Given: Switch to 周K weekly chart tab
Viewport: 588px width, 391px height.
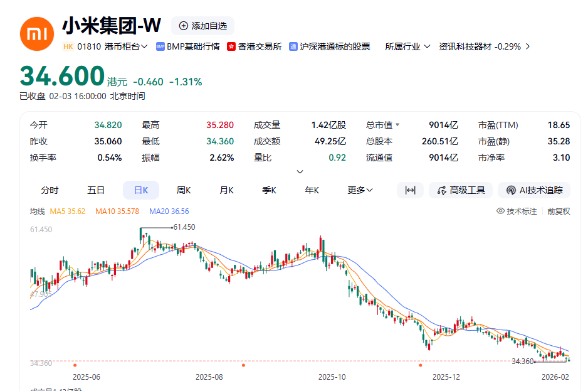Looking at the screenshot, I should tap(184, 190).
